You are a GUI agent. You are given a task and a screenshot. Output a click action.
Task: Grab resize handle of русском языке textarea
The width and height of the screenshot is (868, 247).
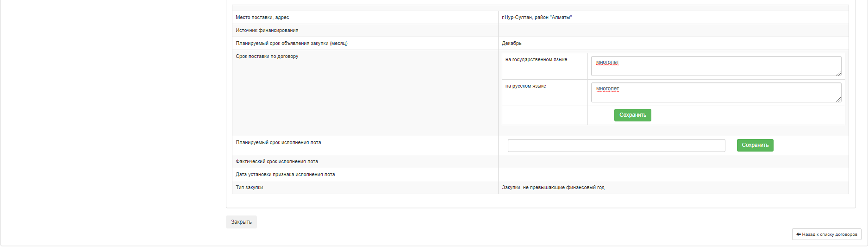(838, 100)
